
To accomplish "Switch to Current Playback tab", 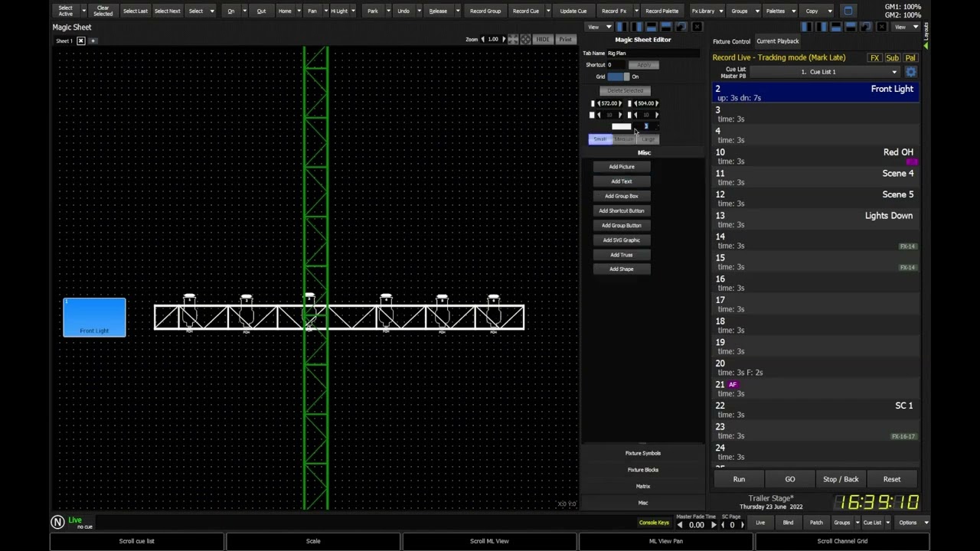I will point(777,41).
